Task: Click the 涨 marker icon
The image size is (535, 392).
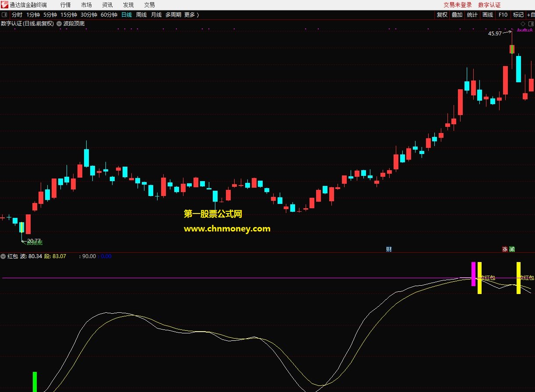Action: point(505,249)
